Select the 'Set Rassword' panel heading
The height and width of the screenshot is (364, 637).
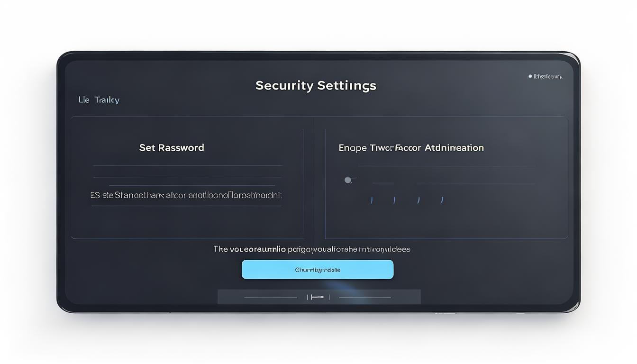172,148
